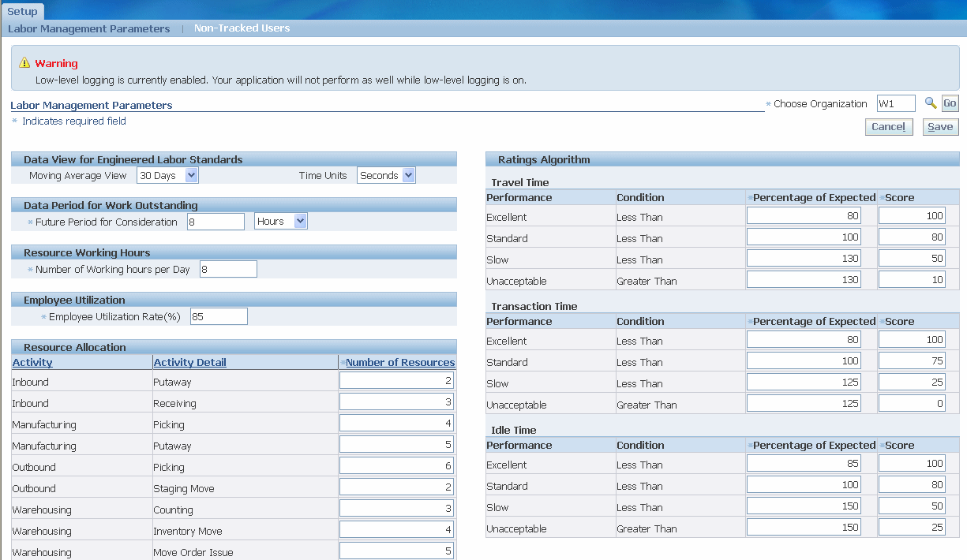Switch to Labor Management Parameters subtab
This screenshot has width=967, height=560.
[x=89, y=28]
